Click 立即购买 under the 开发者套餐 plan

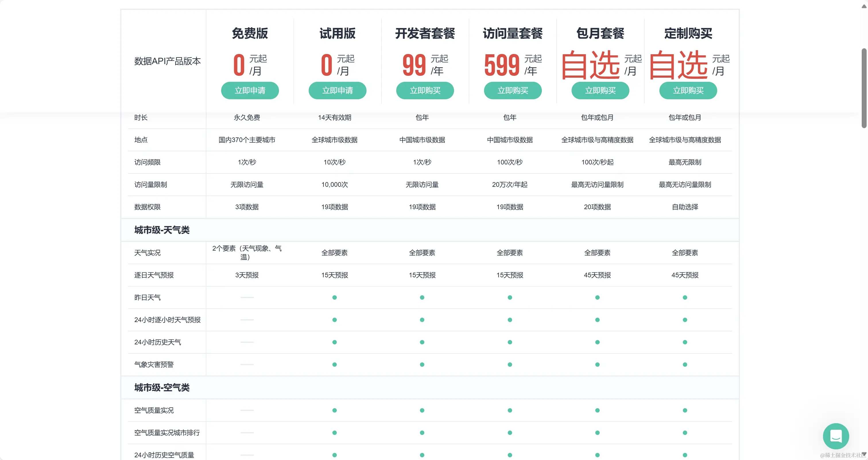(425, 90)
